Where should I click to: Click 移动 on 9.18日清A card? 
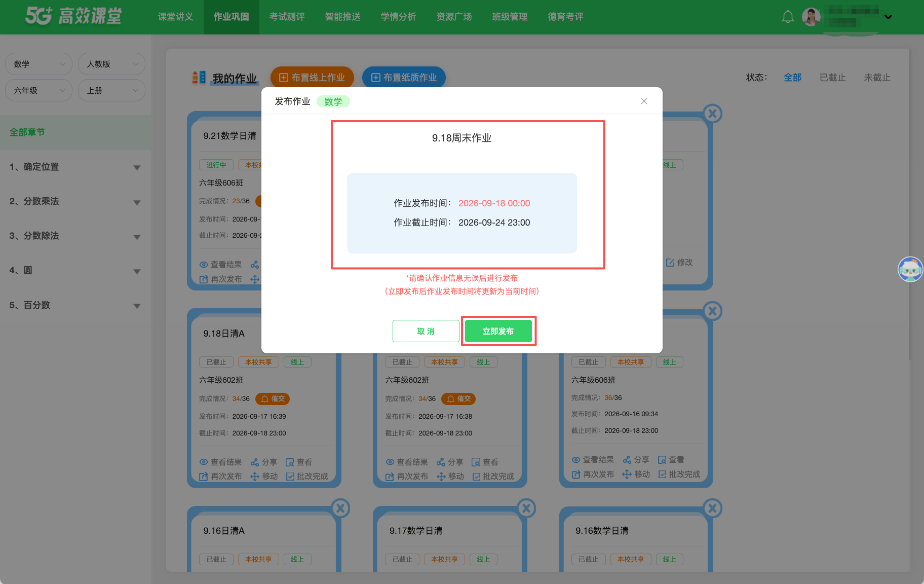[264, 477]
